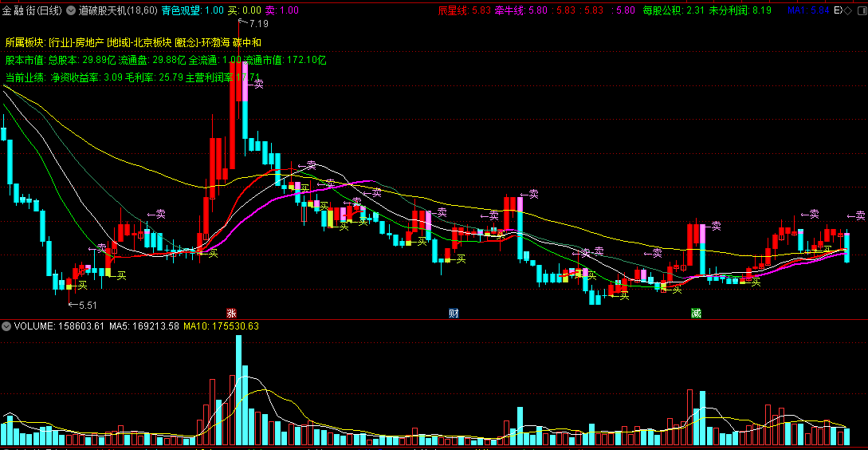This screenshot has height=450, width=868.
Task: Click the yellow 买: 0.00 header value
Action: (x=245, y=10)
